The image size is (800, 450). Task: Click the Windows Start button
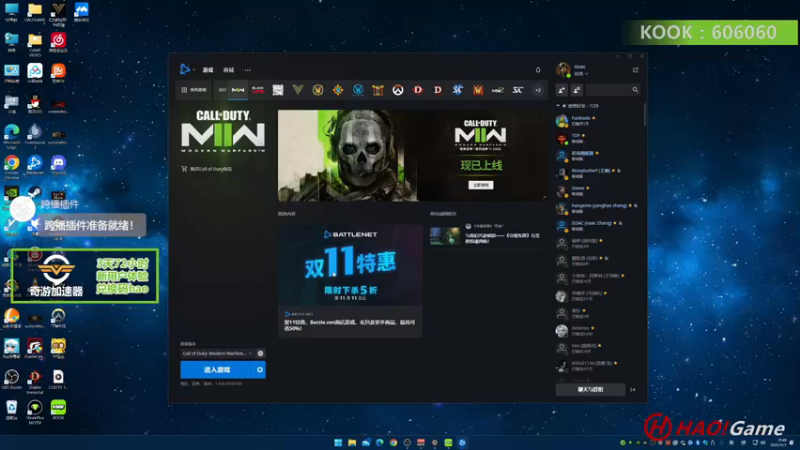click(x=338, y=442)
